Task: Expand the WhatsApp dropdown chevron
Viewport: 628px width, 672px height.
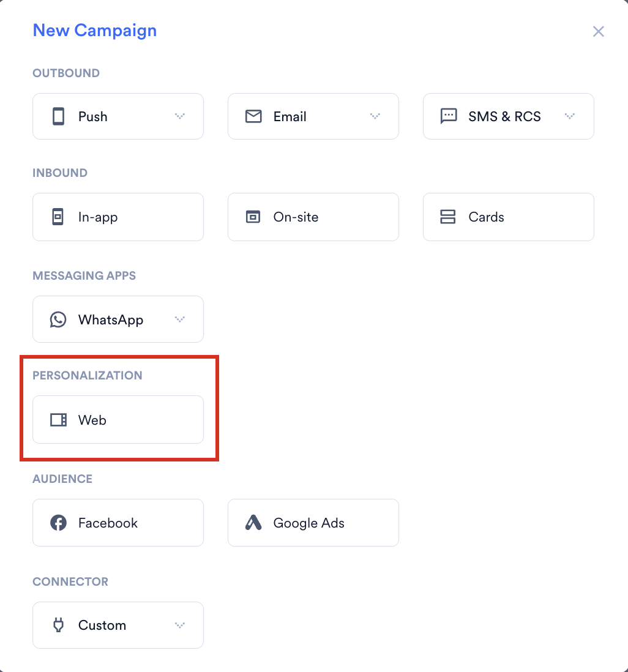Action: click(x=180, y=319)
